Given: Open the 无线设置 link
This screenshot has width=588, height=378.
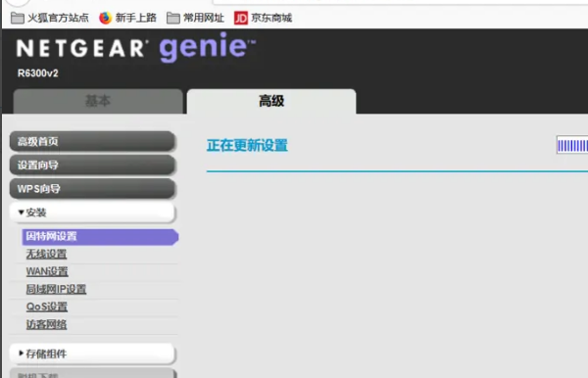Looking at the screenshot, I should point(46,254).
